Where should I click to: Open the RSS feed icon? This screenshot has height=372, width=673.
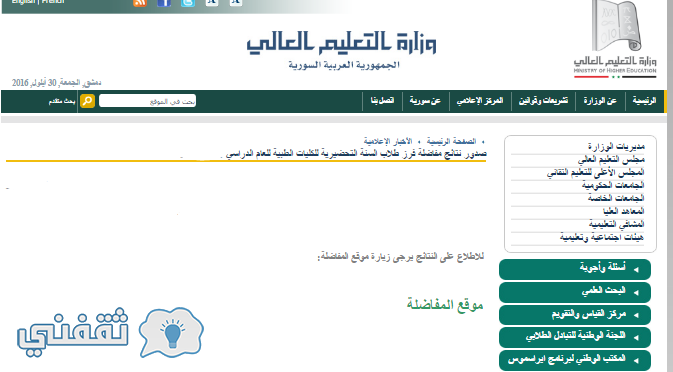click(x=140, y=3)
